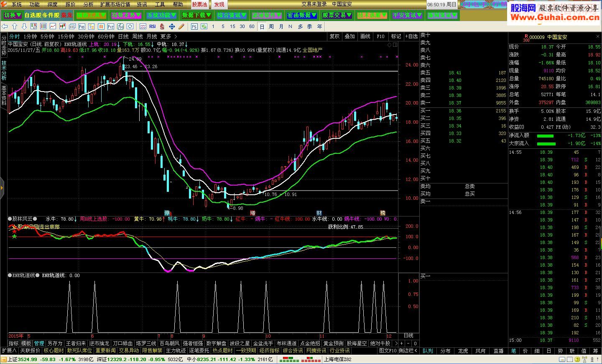Screen dimensions: 602x364
Task: Add stock via +自选 button
Action: point(411,36)
